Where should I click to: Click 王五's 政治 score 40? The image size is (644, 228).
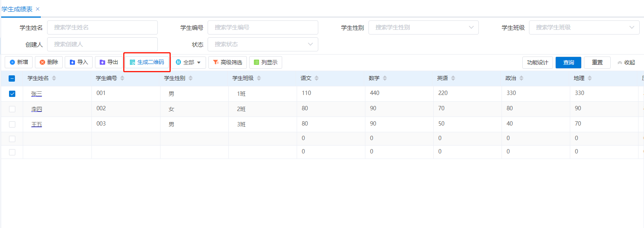tap(510, 124)
